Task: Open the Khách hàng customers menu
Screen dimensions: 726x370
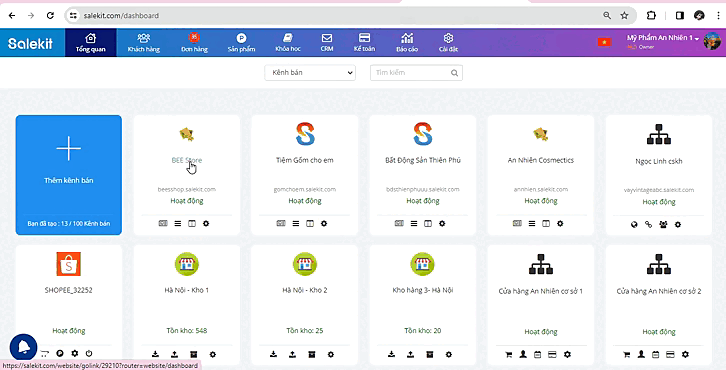Action: [x=144, y=43]
